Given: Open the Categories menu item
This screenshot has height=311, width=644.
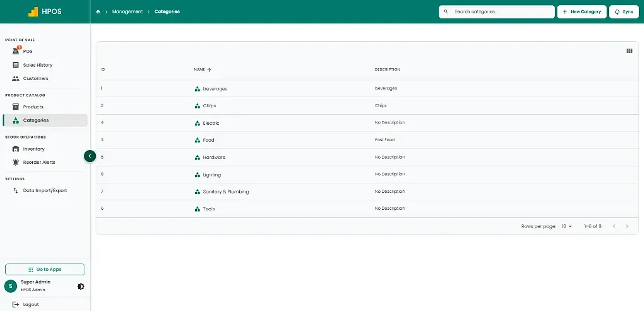Looking at the screenshot, I should [x=45, y=120].
